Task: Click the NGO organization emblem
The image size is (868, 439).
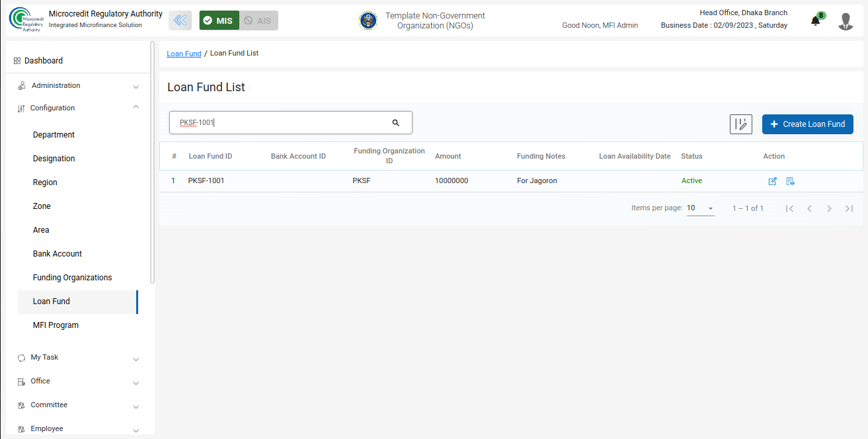Action: 368,20
